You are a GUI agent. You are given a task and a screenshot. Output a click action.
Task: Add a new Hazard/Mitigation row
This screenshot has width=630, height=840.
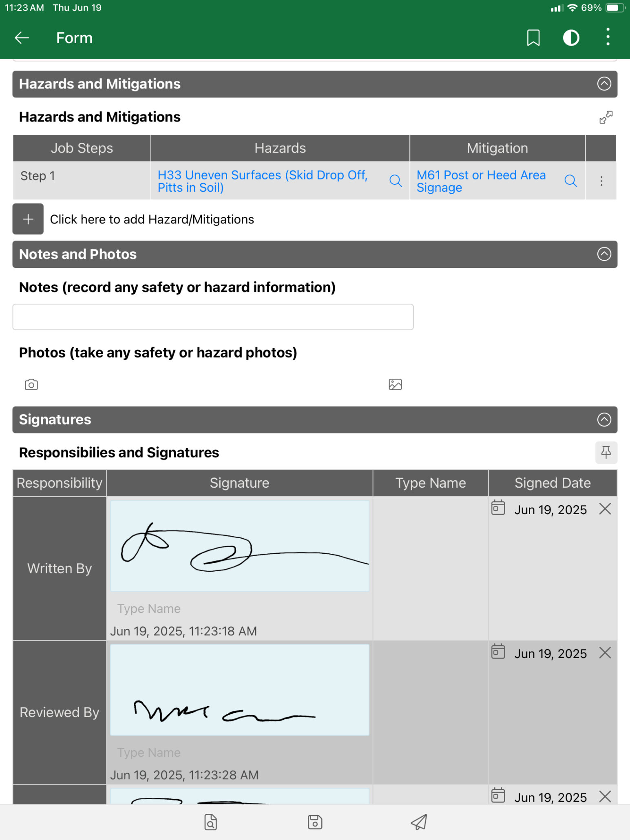[x=28, y=219]
